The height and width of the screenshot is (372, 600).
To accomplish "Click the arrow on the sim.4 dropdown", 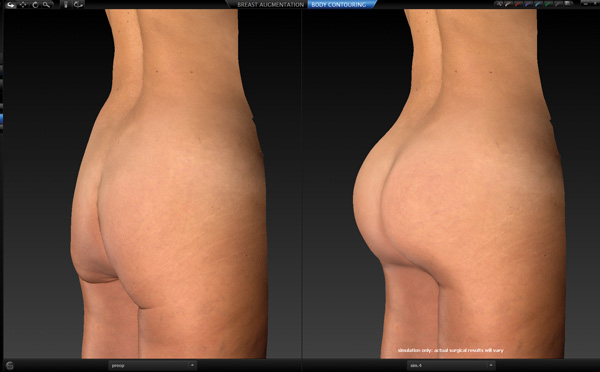I will point(491,365).
